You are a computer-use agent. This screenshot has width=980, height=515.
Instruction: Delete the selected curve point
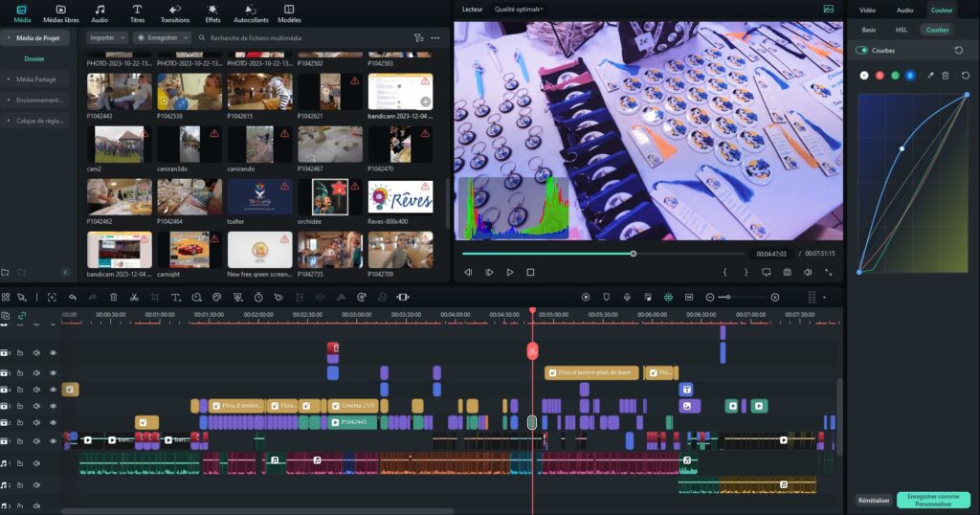(946, 76)
